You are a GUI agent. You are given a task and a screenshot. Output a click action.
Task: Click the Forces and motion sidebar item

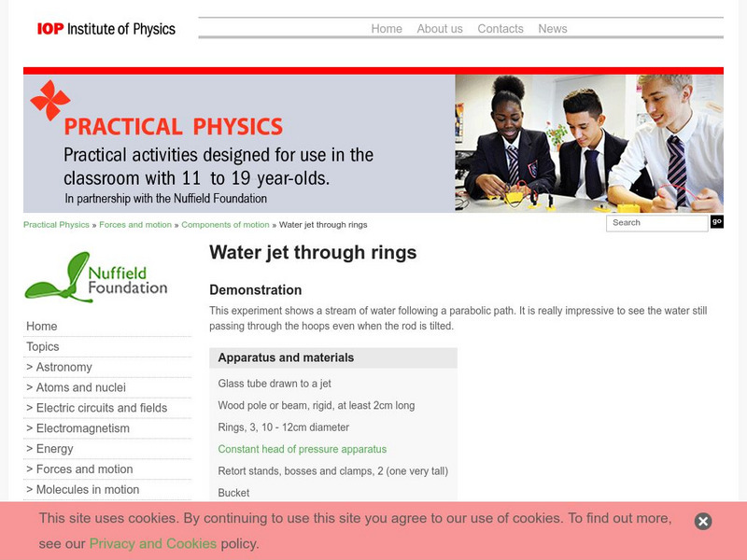[82, 469]
